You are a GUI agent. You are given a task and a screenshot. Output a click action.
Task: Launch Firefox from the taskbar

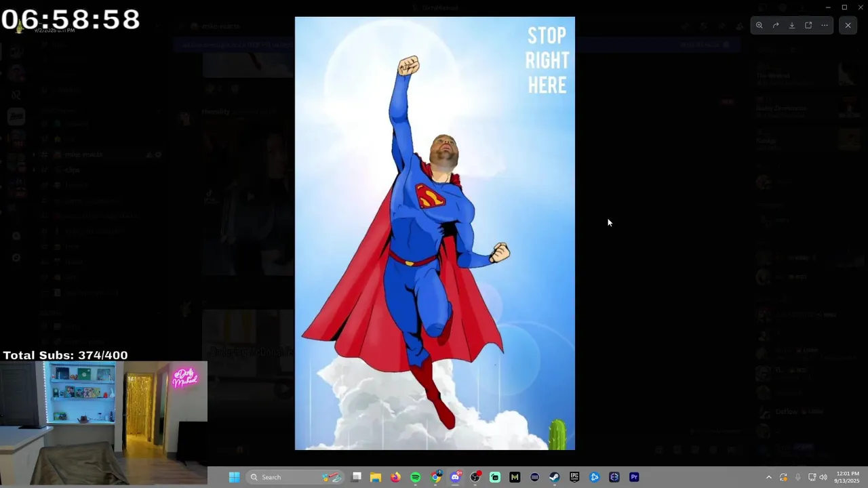pyautogui.click(x=395, y=477)
